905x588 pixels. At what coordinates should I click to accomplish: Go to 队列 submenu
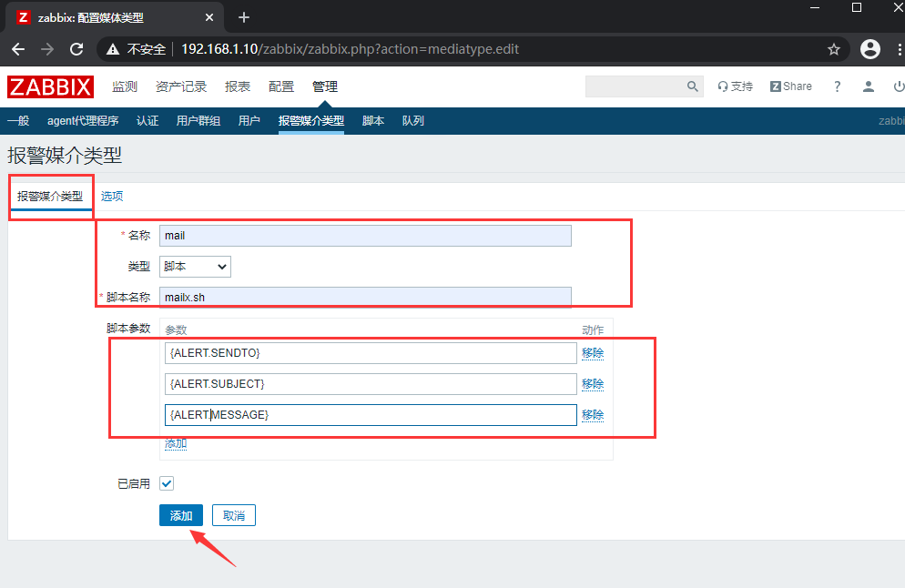coord(412,120)
